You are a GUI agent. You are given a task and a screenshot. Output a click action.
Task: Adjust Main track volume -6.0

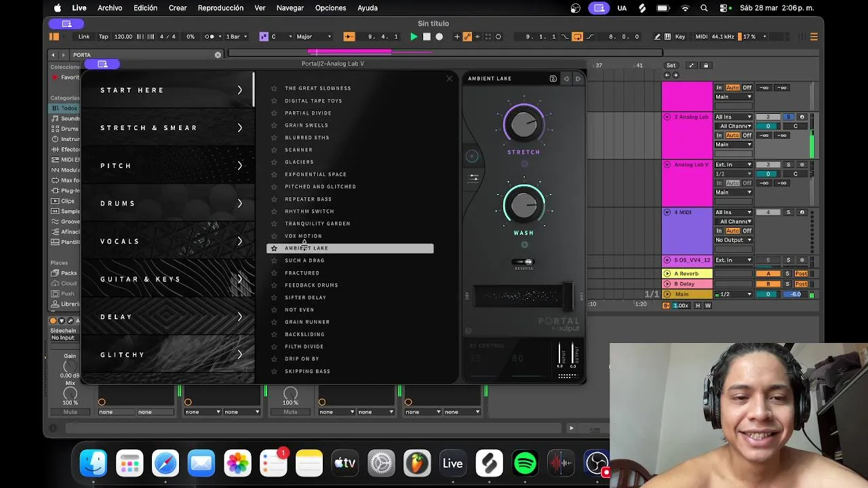click(x=794, y=294)
